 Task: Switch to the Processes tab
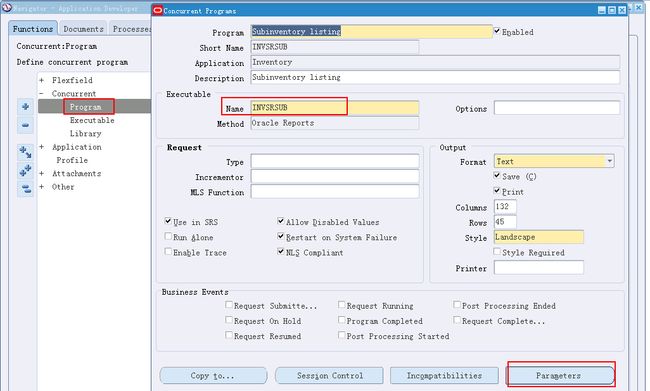[x=131, y=29]
